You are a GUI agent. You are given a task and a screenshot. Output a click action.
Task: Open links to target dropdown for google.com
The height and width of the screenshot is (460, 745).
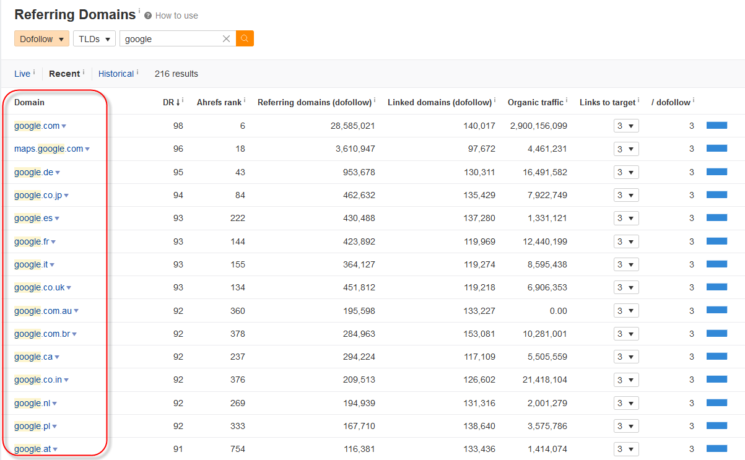click(626, 126)
